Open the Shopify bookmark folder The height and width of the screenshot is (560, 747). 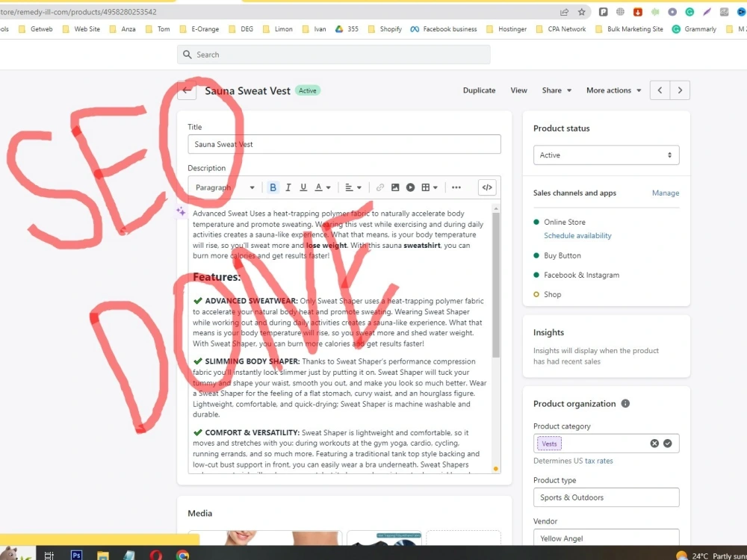(x=385, y=29)
